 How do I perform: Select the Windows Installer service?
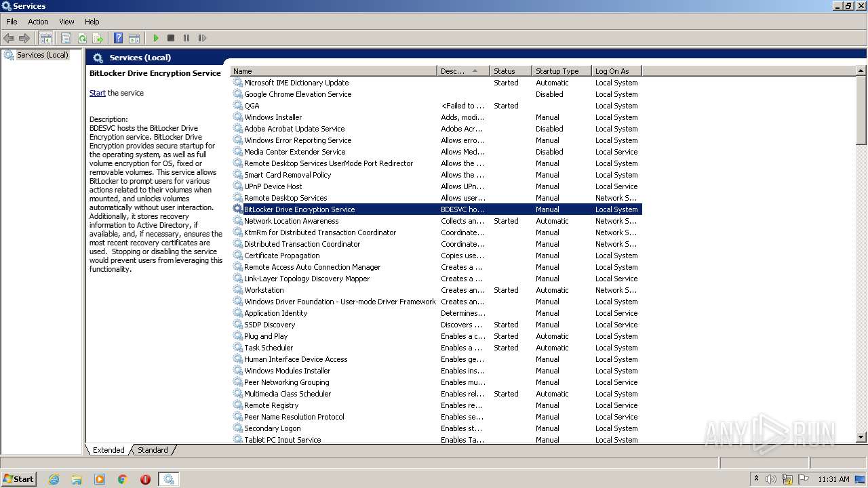click(x=436, y=117)
